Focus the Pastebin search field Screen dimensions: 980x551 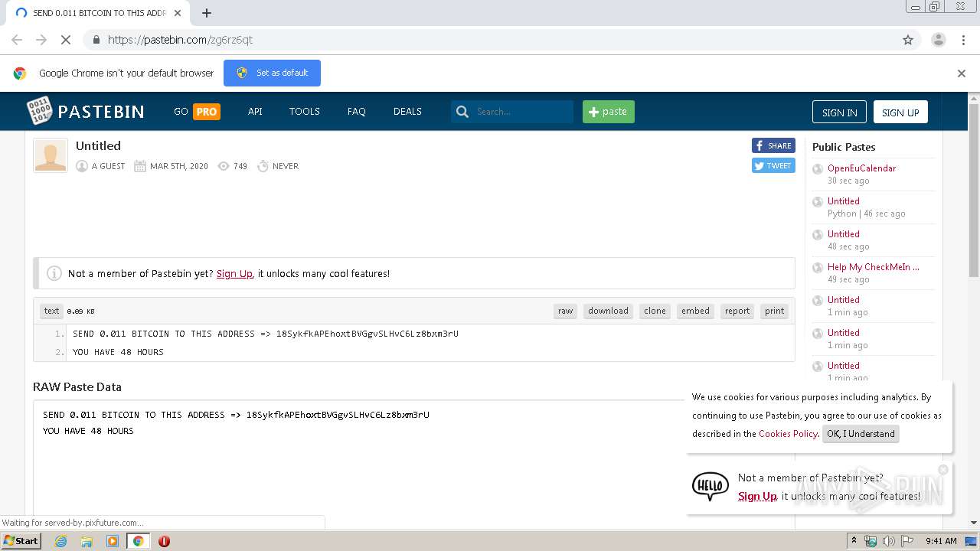(522, 112)
